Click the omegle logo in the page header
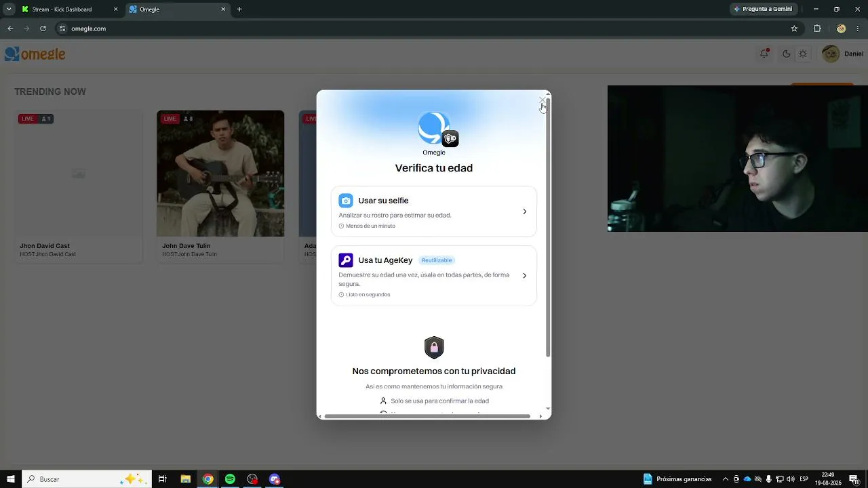868x488 pixels. [x=35, y=54]
